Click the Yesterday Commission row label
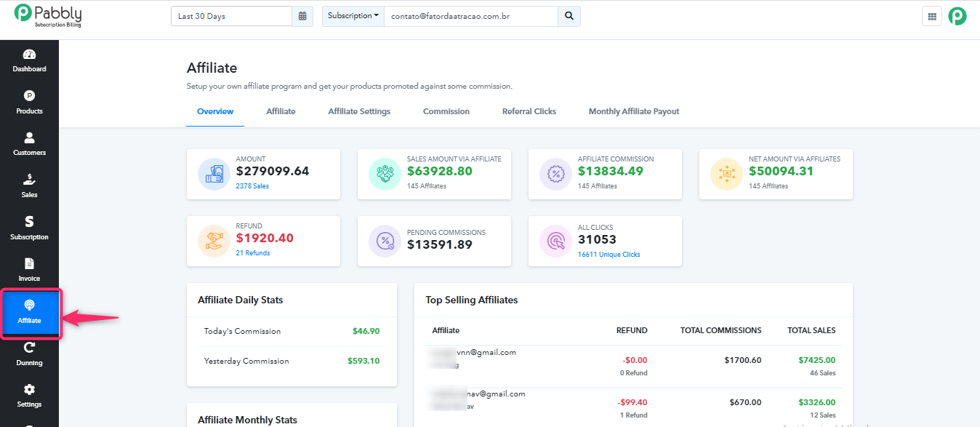Viewport: 980px width, 427px height. point(246,361)
